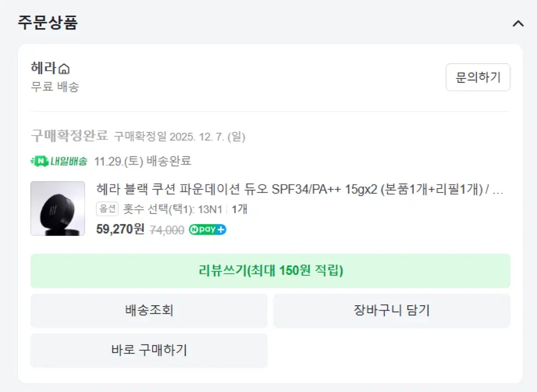Click the struck-through 74,000 original price
537x392 pixels.
[166, 230]
